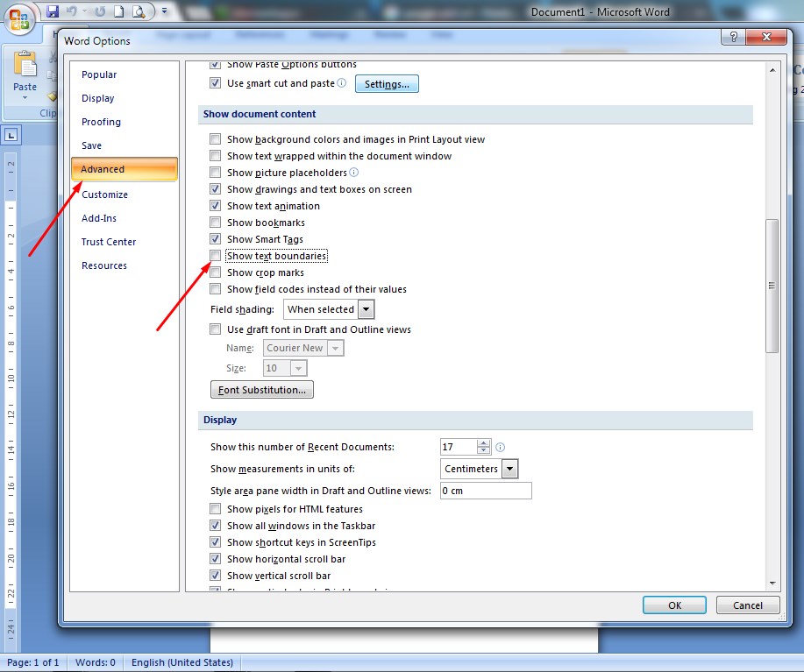
Task: Click the Words: 0 counter in status bar
Action: (x=95, y=662)
